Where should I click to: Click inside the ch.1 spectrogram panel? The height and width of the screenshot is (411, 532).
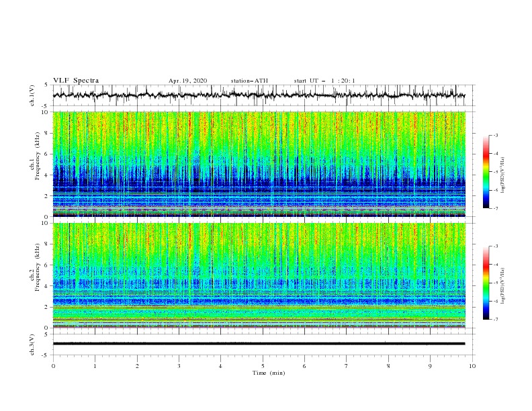(x=259, y=164)
